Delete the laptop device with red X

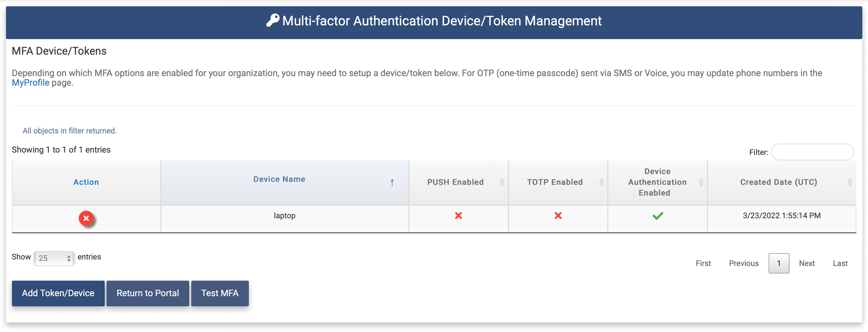coord(86,219)
